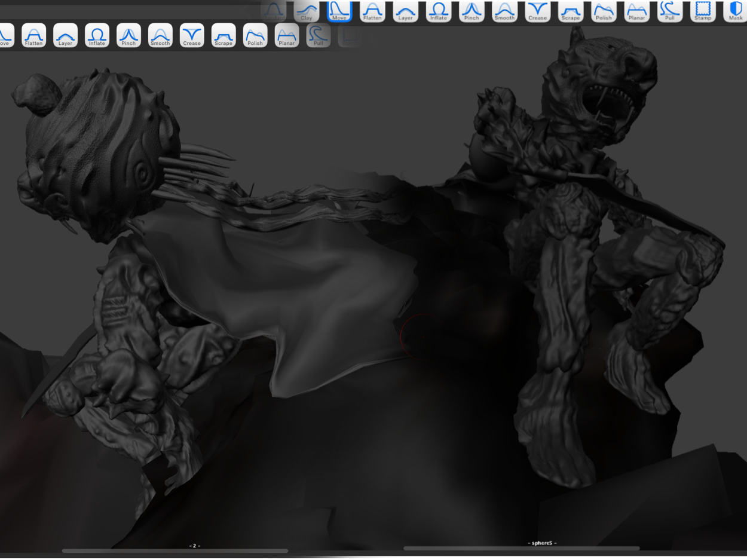Click Flatten in the lower tool row
This screenshot has width=747, height=560.
coord(33,36)
